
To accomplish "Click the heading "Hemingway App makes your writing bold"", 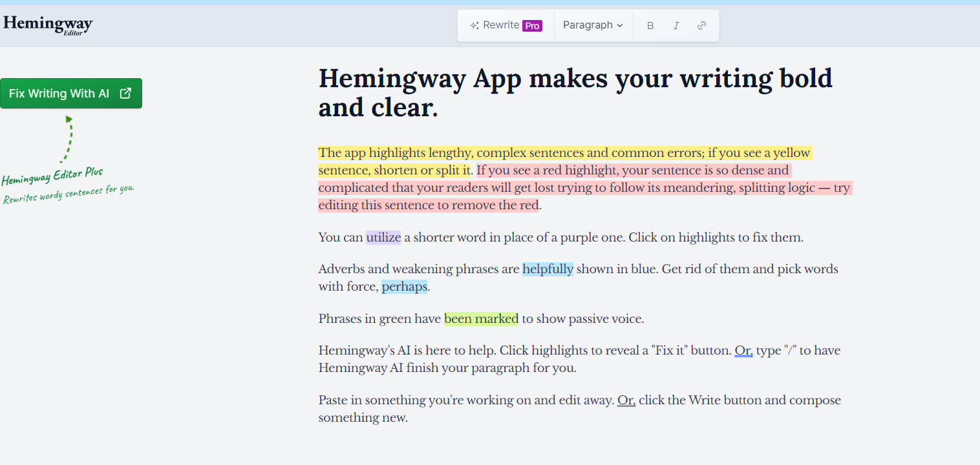I will 575,78.
